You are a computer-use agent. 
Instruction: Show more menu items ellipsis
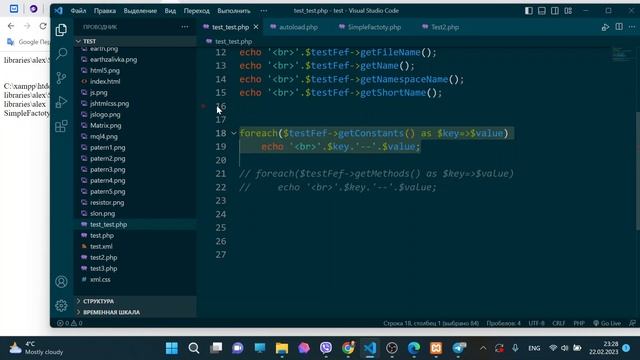click(264, 11)
